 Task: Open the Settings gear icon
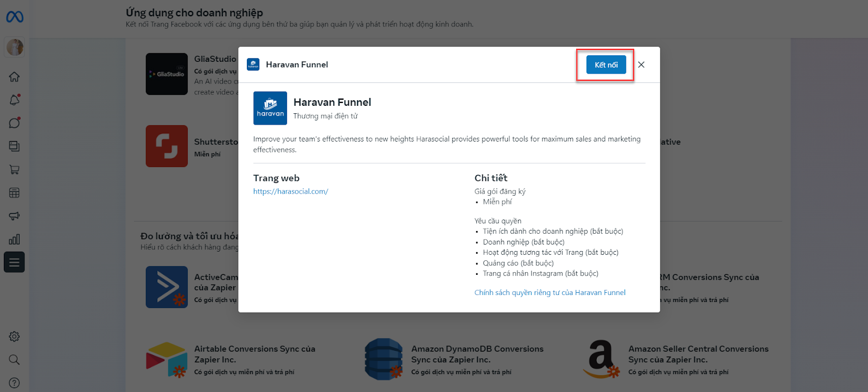pos(15,337)
